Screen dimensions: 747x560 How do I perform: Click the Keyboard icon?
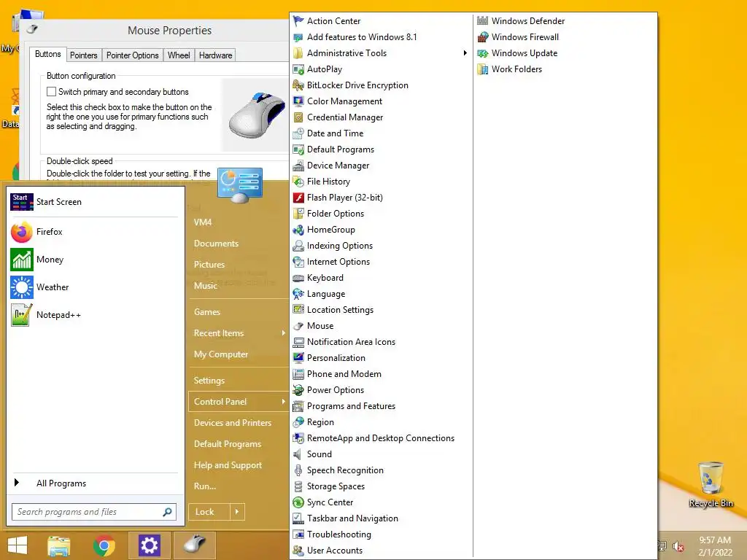[298, 278]
